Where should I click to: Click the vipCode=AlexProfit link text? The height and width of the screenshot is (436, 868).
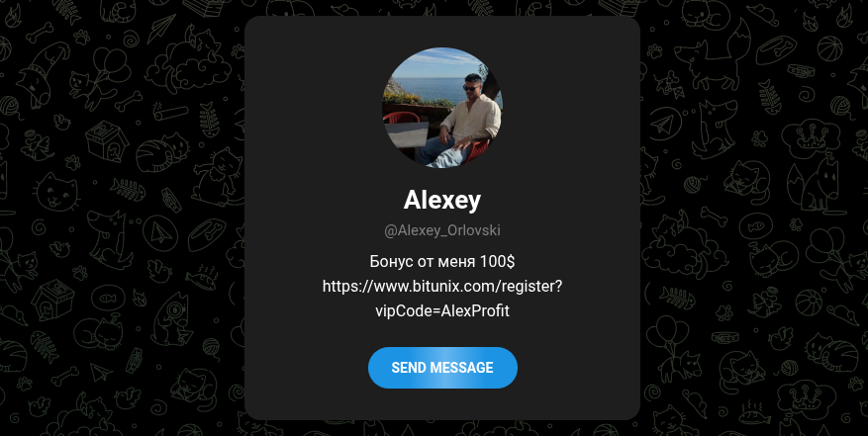click(442, 311)
